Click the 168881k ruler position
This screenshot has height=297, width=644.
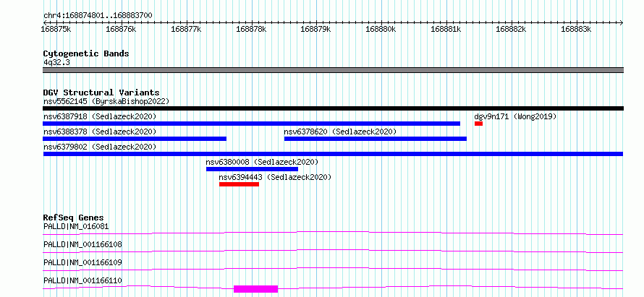446,29
